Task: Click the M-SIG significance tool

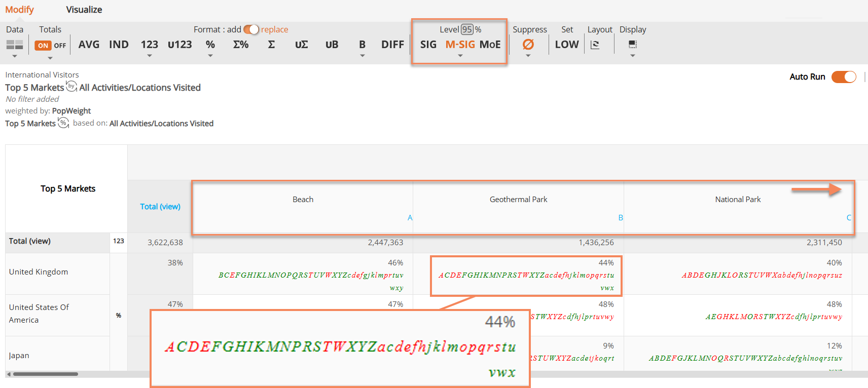Action: coord(460,45)
